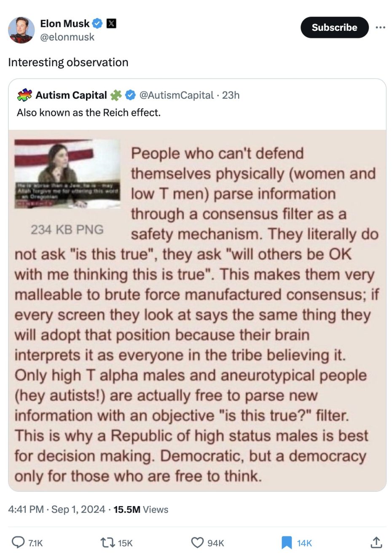Open the @AutismCapital handle link
392x558 pixels.
coord(176,95)
